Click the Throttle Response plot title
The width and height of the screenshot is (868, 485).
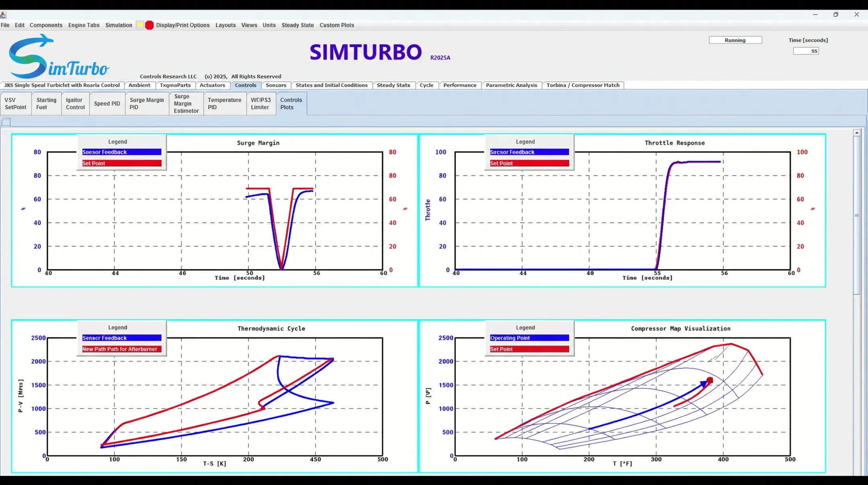tap(675, 143)
